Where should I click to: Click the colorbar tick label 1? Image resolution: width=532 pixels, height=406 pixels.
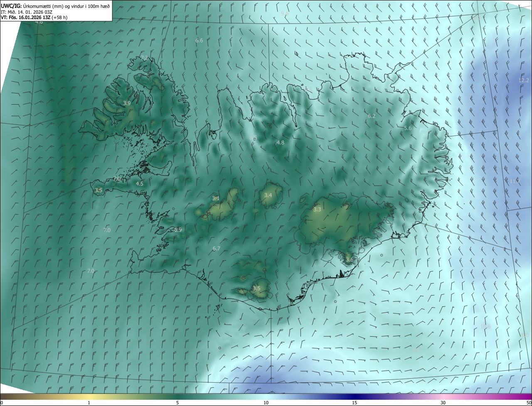[x=89, y=403]
